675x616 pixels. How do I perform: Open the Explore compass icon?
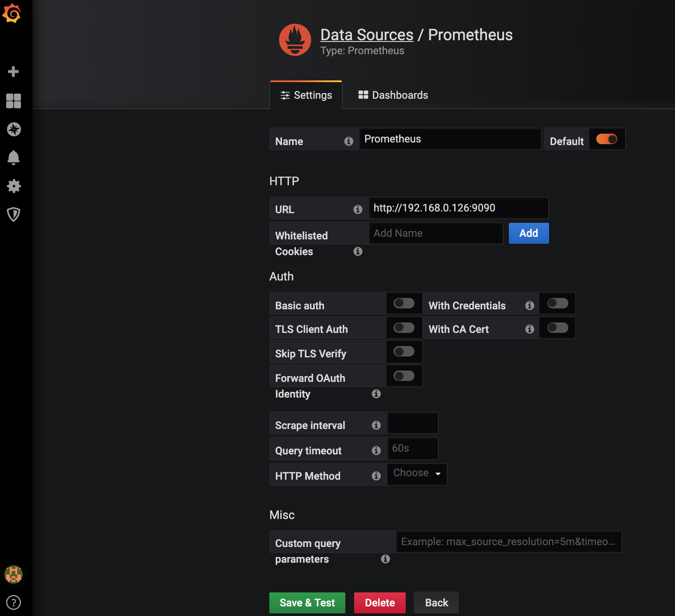click(x=14, y=129)
